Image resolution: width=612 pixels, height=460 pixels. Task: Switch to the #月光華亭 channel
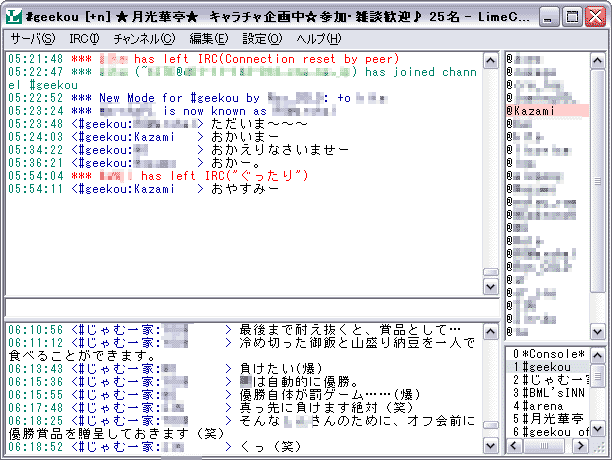(549, 418)
